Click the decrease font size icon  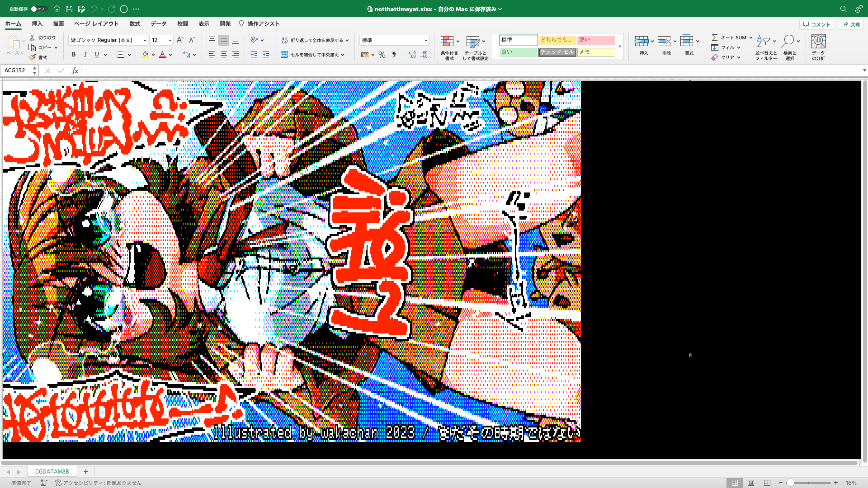192,40
